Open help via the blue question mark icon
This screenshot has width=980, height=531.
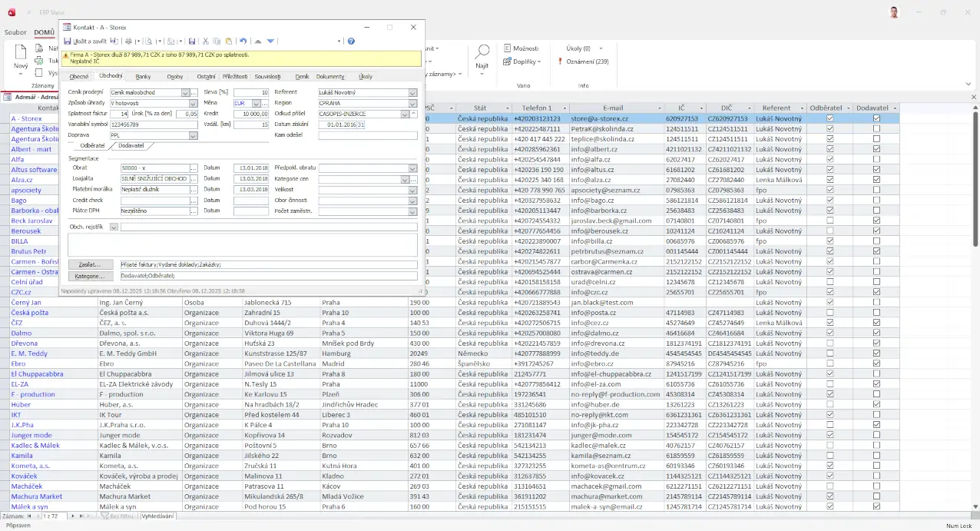(351, 41)
